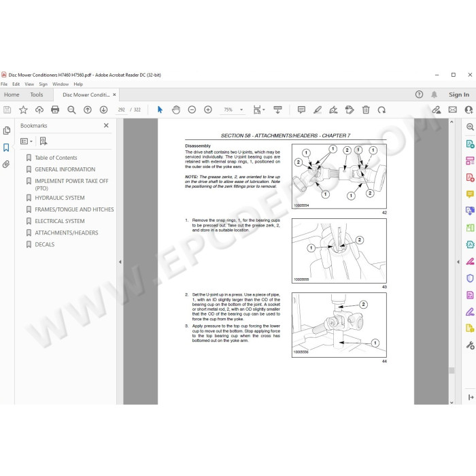This screenshot has height=476, width=476.
Task: Open HYDRAULIC SYSTEM bookmark
Action: [60, 198]
